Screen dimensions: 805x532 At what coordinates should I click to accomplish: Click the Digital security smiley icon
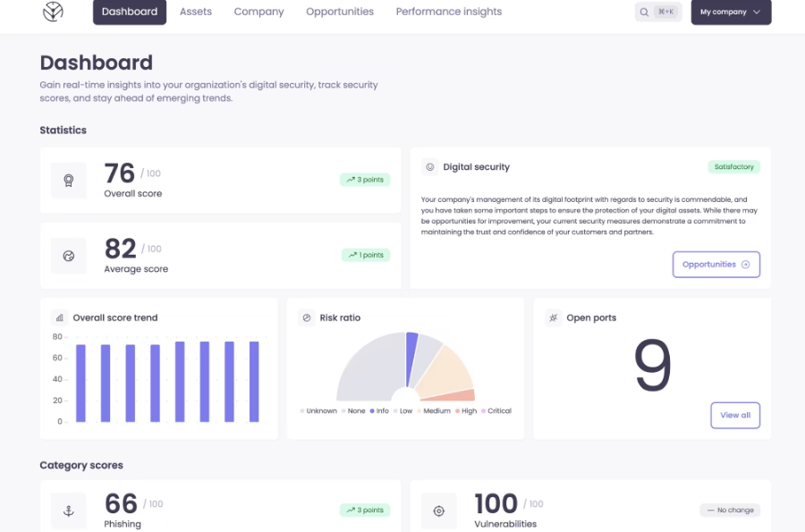point(429,166)
